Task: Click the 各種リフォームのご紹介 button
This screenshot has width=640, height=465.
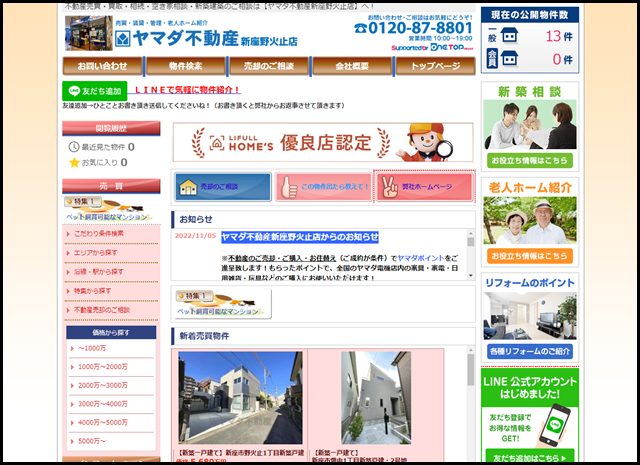Action: (x=530, y=351)
